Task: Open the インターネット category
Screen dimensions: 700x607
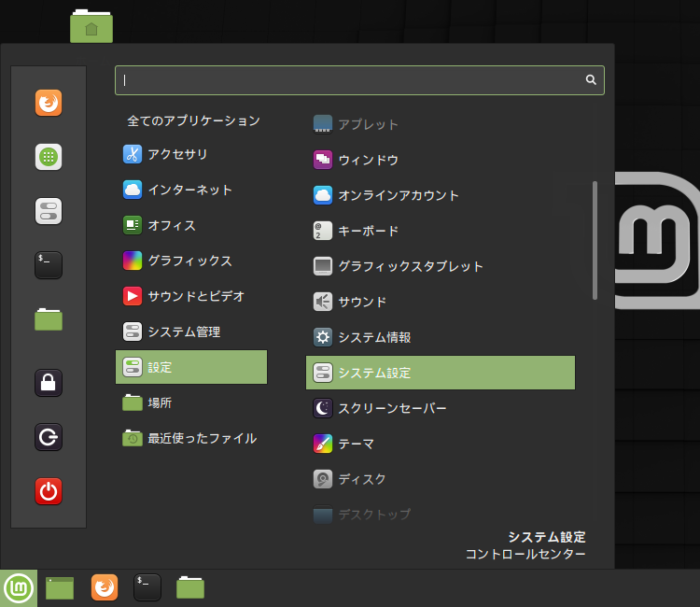Action: click(191, 190)
